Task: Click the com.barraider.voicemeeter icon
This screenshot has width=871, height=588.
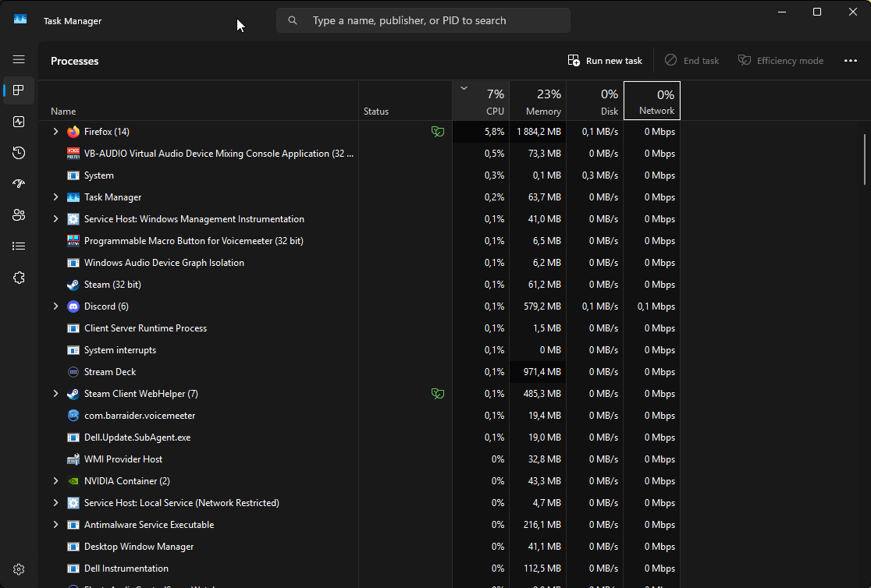Action: pyautogui.click(x=73, y=416)
